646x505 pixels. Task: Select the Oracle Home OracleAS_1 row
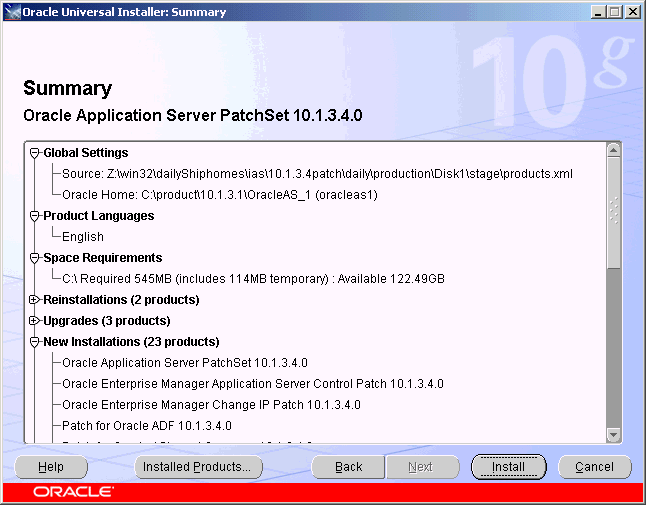(x=220, y=195)
